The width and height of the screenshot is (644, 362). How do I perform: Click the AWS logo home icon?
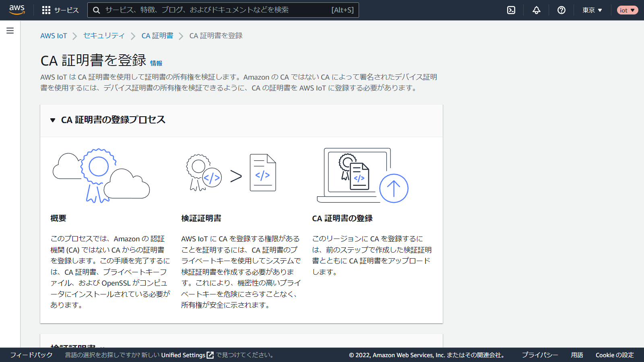[17, 10]
